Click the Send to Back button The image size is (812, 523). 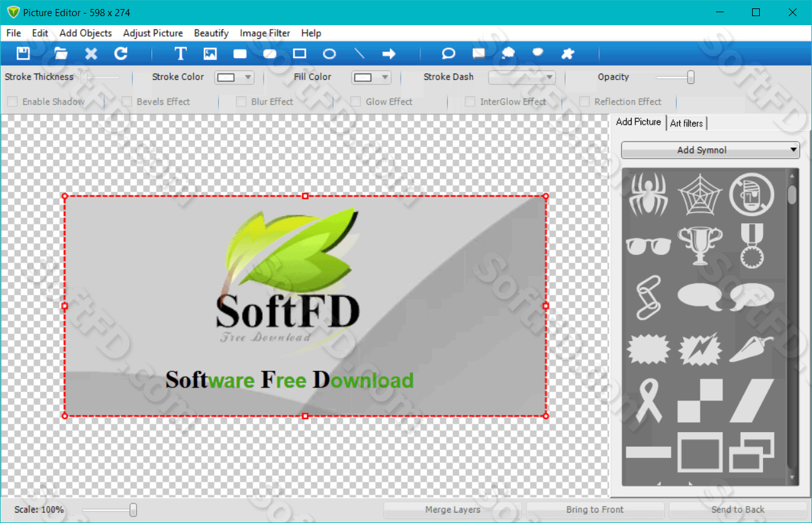coord(738,509)
